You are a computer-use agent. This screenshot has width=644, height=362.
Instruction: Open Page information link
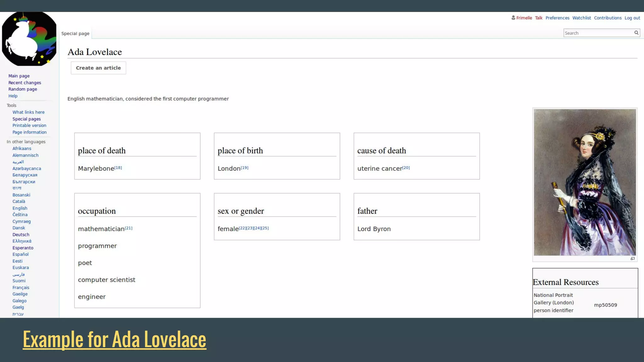point(30,132)
